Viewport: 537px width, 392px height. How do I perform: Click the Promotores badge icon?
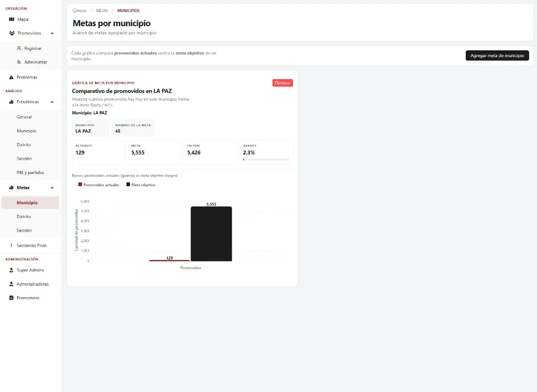pyautogui.click(x=12, y=298)
